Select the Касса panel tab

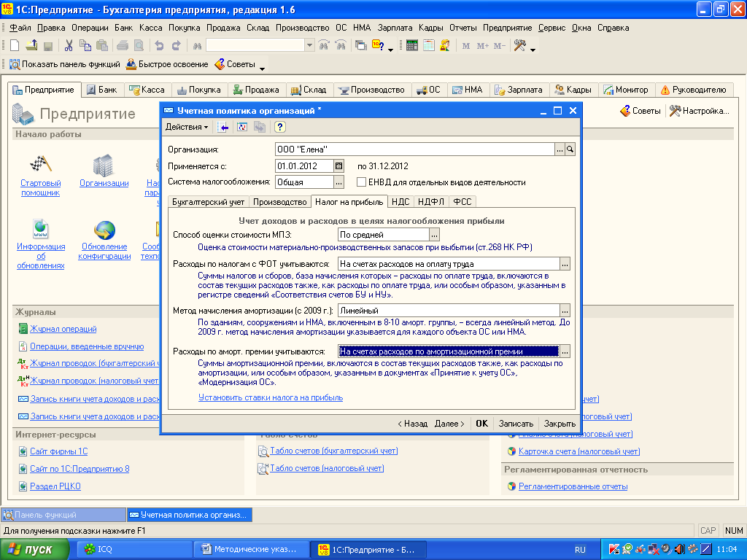coord(147,90)
